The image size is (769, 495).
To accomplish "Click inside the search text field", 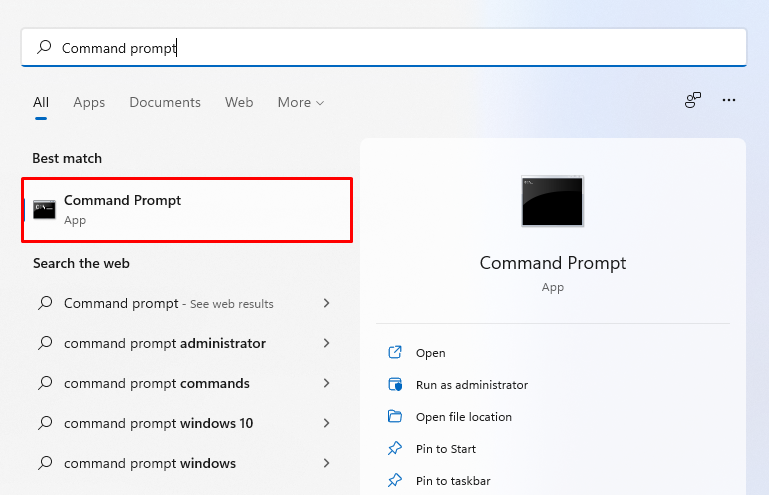I will (400, 48).
